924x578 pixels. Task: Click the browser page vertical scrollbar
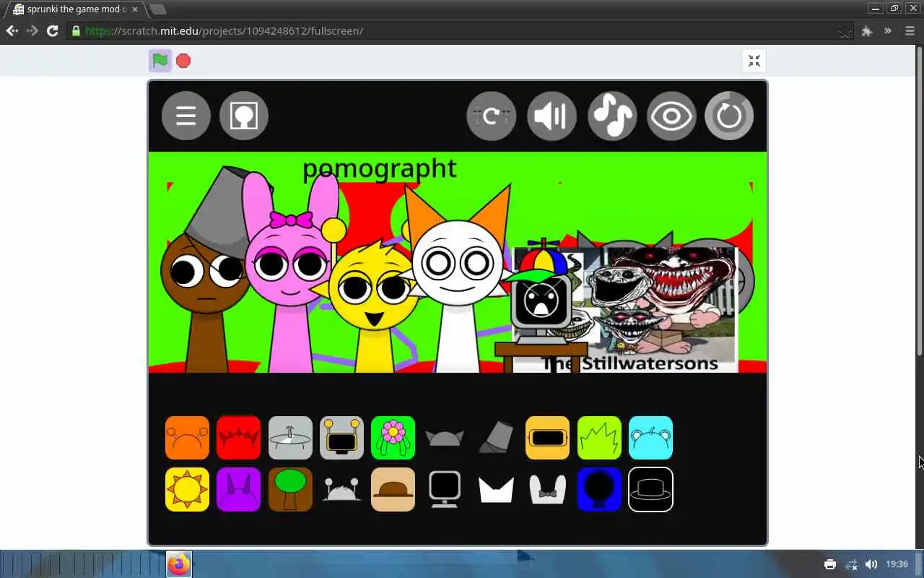pyautogui.click(x=919, y=201)
